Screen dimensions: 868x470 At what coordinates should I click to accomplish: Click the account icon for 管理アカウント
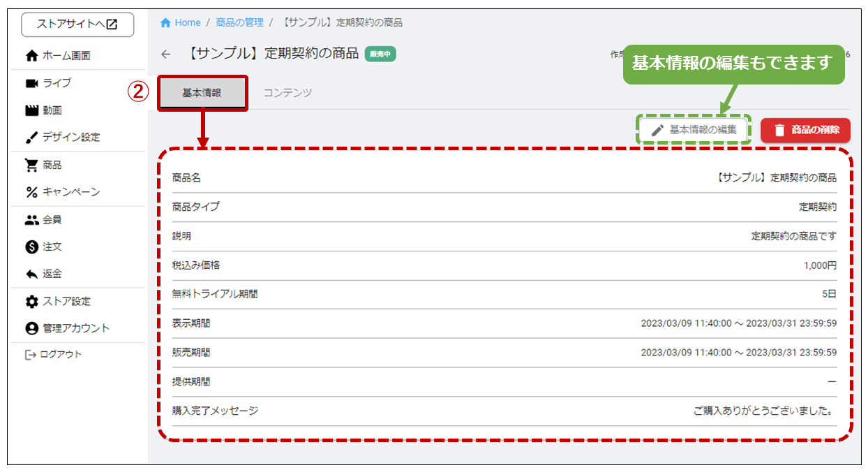pyautogui.click(x=31, y=328)
